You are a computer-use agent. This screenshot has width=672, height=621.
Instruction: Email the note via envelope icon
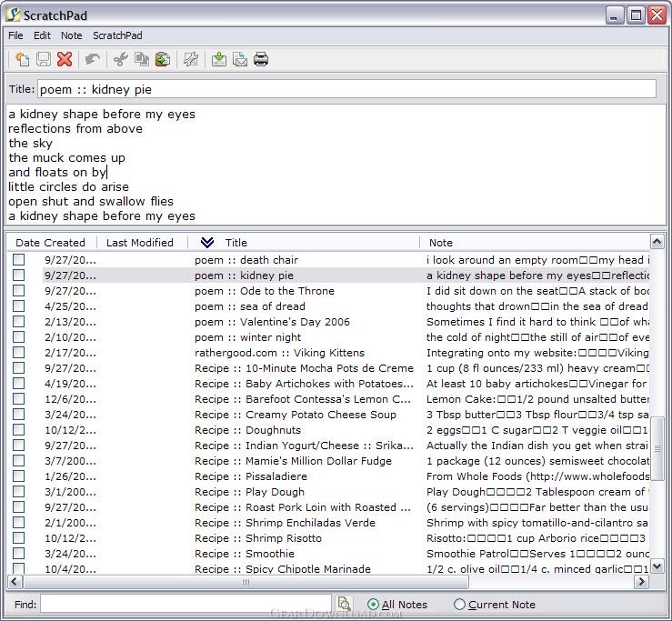click(240, 59)
